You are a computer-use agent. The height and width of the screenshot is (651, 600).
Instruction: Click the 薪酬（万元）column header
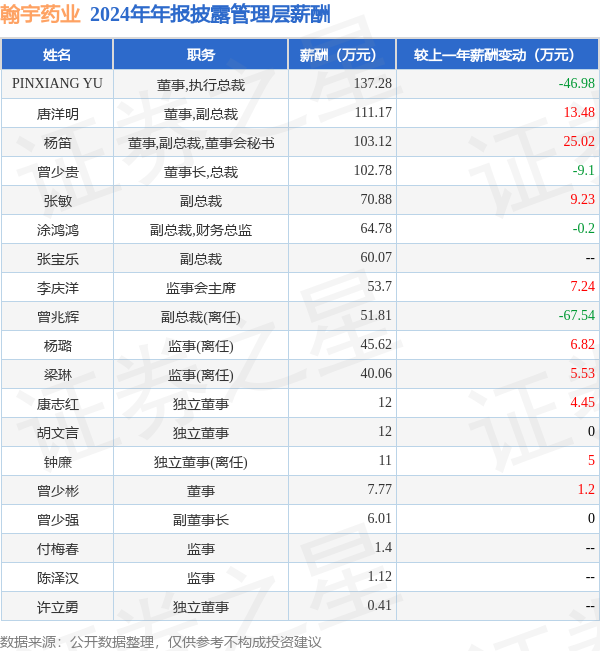342,54
